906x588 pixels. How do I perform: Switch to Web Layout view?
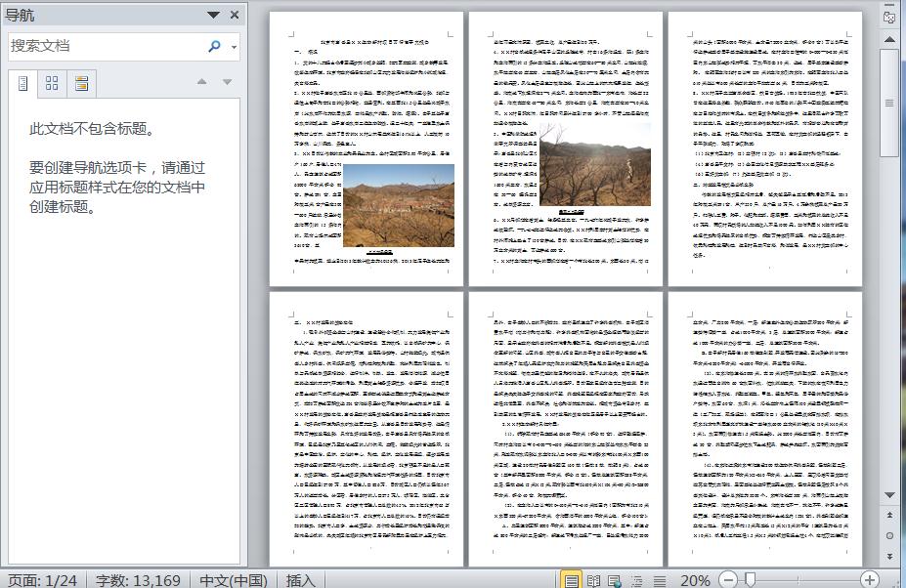click(614, 578)
